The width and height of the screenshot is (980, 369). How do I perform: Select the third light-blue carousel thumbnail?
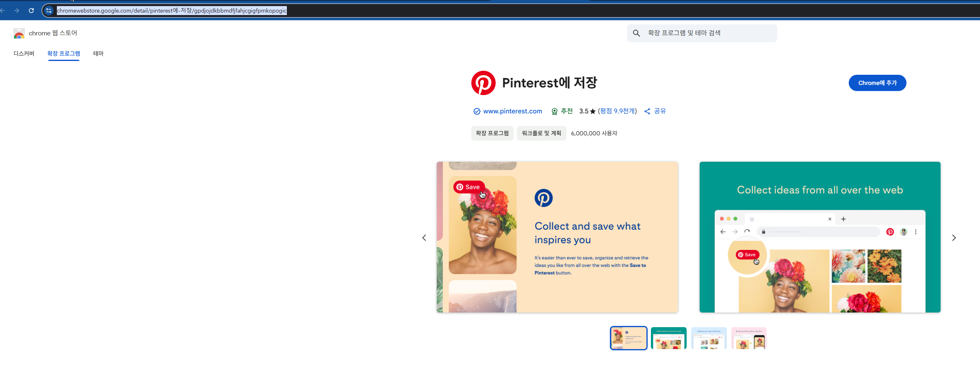tap(709, 338)
